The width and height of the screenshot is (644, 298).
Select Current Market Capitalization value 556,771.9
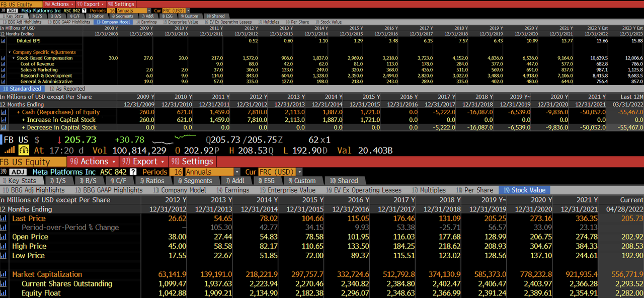pyautogui.click(x=624, y=274)
